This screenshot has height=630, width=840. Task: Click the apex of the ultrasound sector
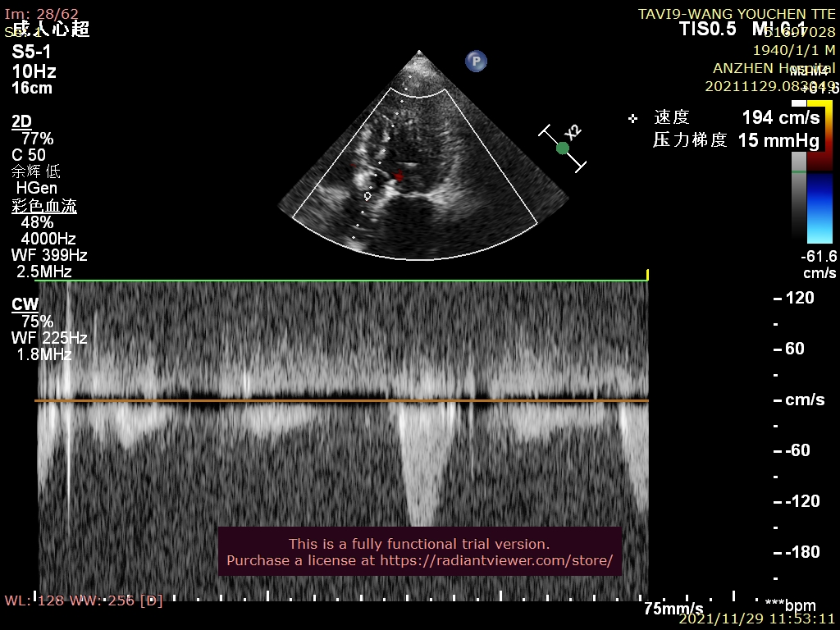coord(422,54)
